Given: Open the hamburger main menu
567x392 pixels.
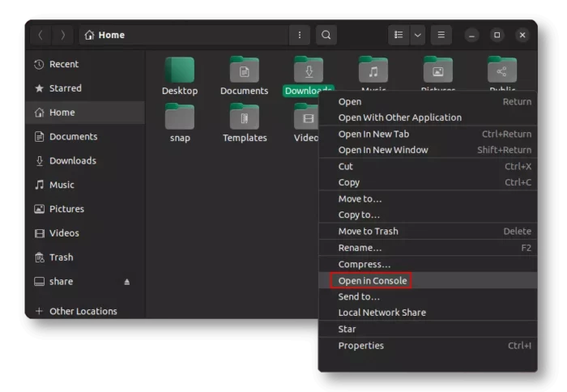Looking at the screenshot, I should click(x=441, y=35).
